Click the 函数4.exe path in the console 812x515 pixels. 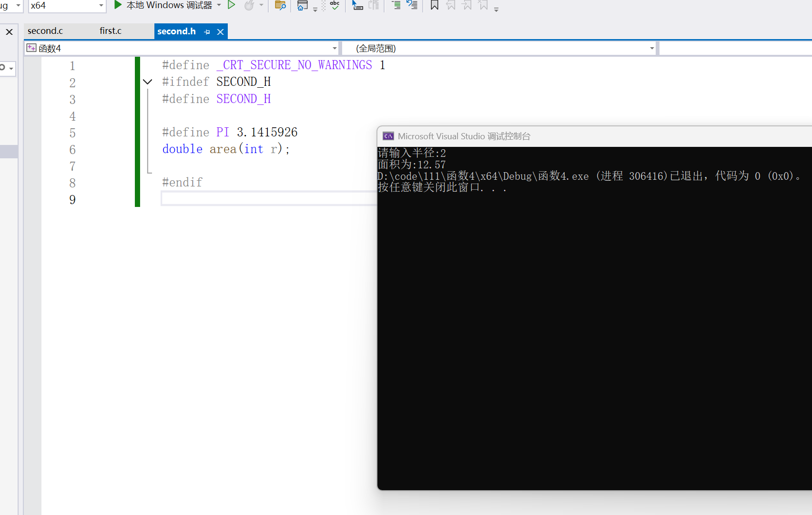[x=483, y=176]
